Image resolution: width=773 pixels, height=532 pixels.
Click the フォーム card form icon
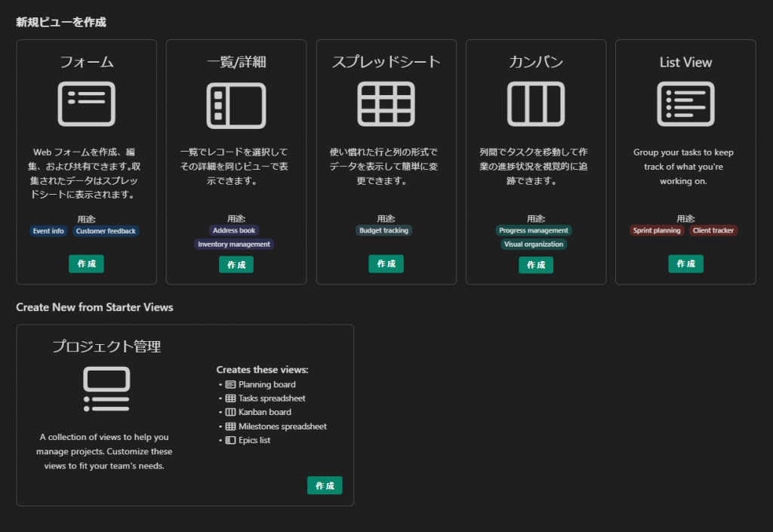(86, 104)
